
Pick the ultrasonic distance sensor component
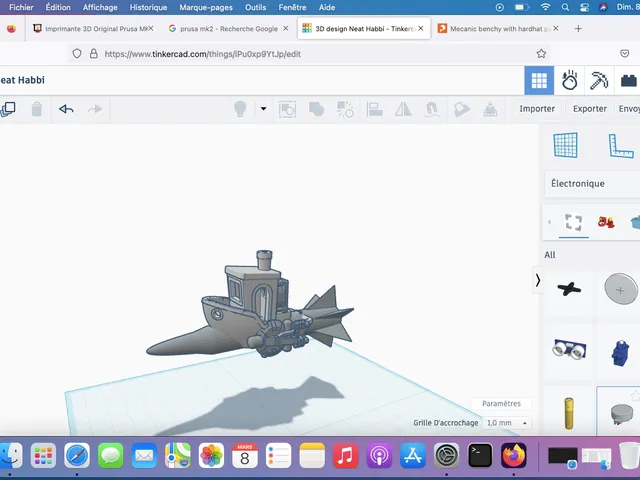click(x=569, y=349)
